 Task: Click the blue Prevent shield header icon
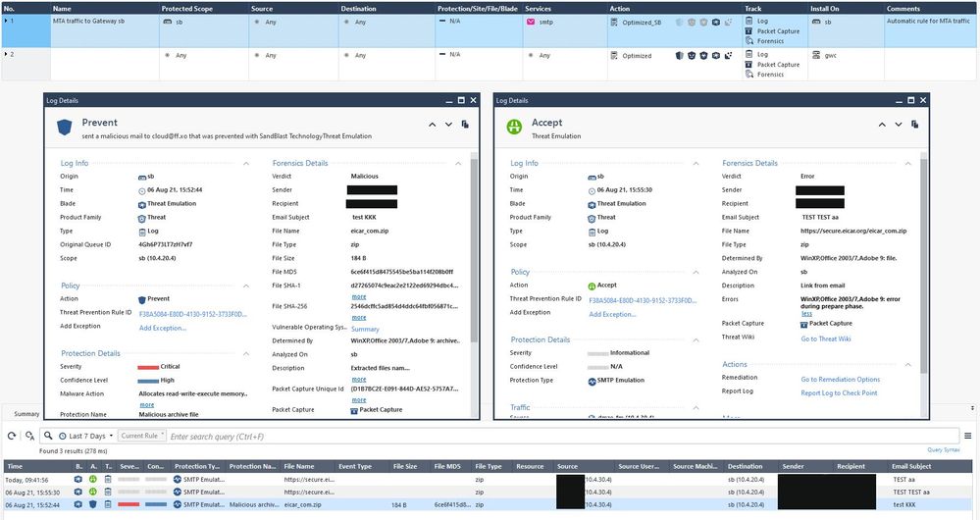[x=65, y=127]
